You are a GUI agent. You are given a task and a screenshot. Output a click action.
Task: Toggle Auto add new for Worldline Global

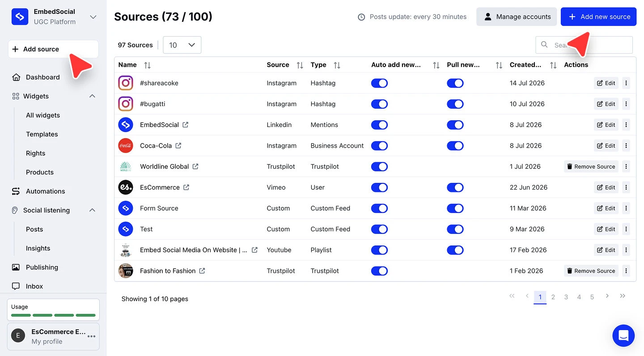(379, 166)
